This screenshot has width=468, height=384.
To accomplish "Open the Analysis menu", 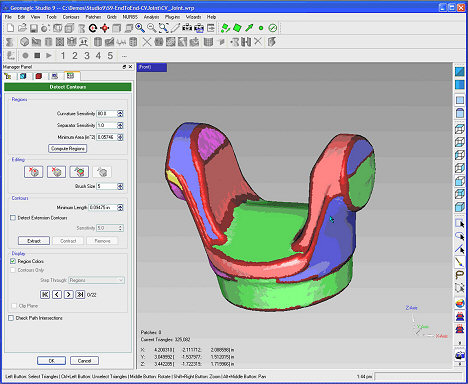I will click(151, 17).
